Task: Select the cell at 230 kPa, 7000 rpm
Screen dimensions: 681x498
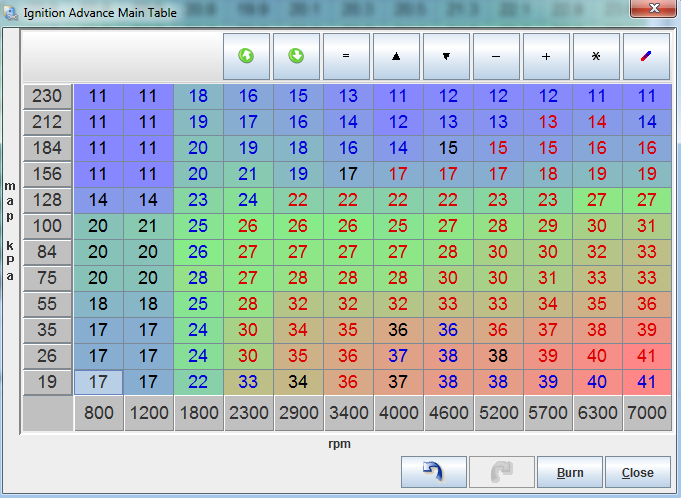Action: click(x=647, y=96)
